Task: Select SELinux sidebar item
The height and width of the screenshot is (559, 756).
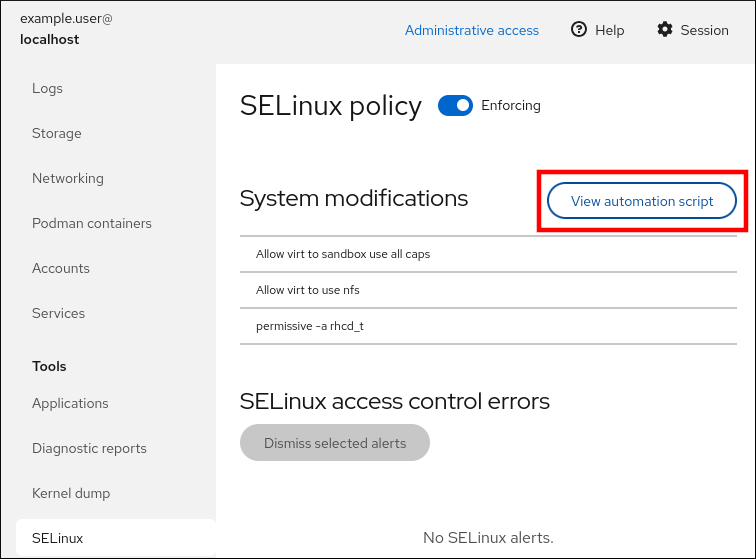Action: [x=57, y=538]
